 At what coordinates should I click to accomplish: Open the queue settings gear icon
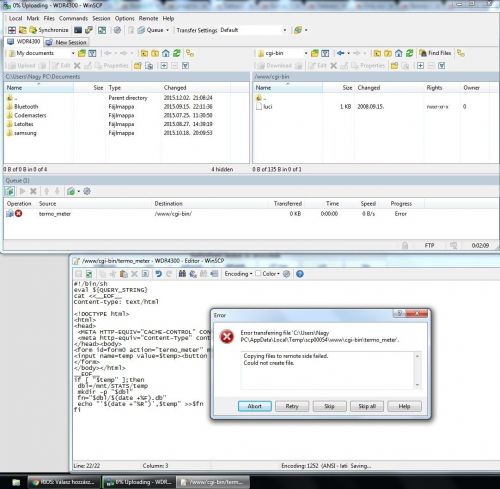(x=87, y=191)
